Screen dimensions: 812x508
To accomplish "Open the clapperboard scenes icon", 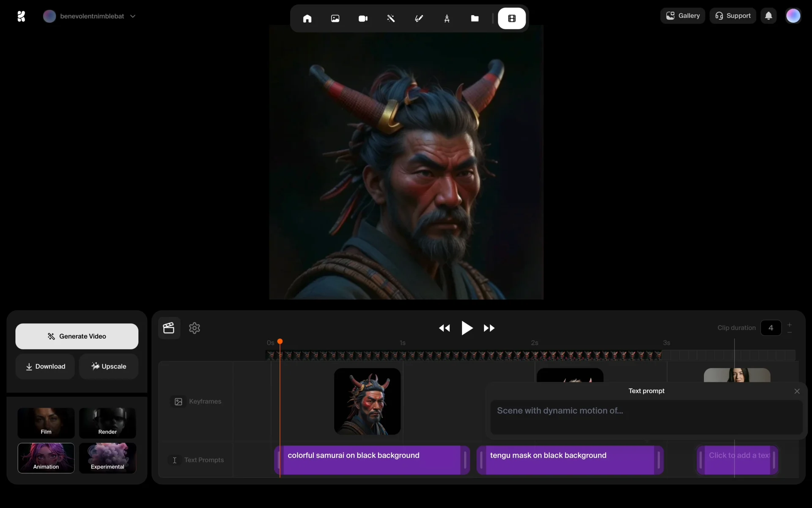I will [x=169, y=328].
